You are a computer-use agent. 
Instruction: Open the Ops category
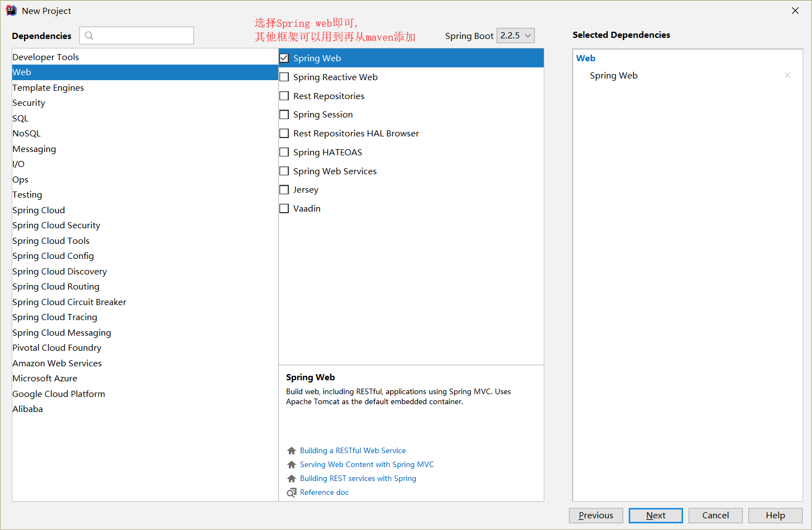pyautogui.click(x=145, y=179)
